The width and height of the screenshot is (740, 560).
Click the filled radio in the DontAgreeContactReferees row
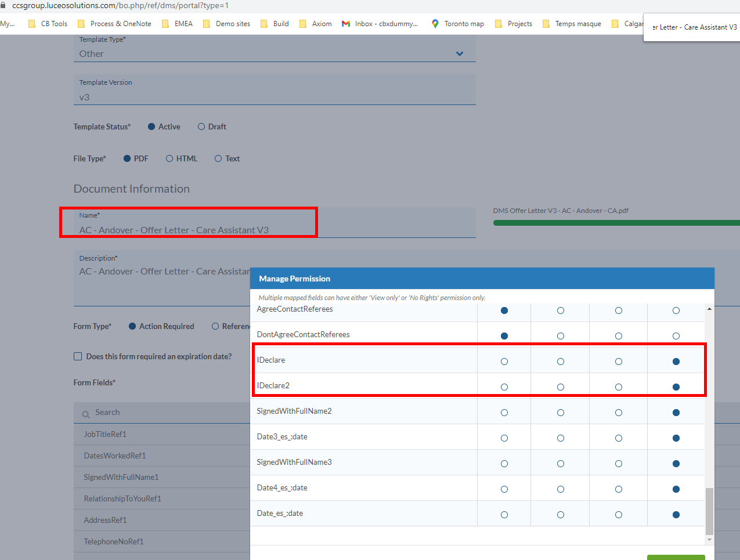click(504, 336)
